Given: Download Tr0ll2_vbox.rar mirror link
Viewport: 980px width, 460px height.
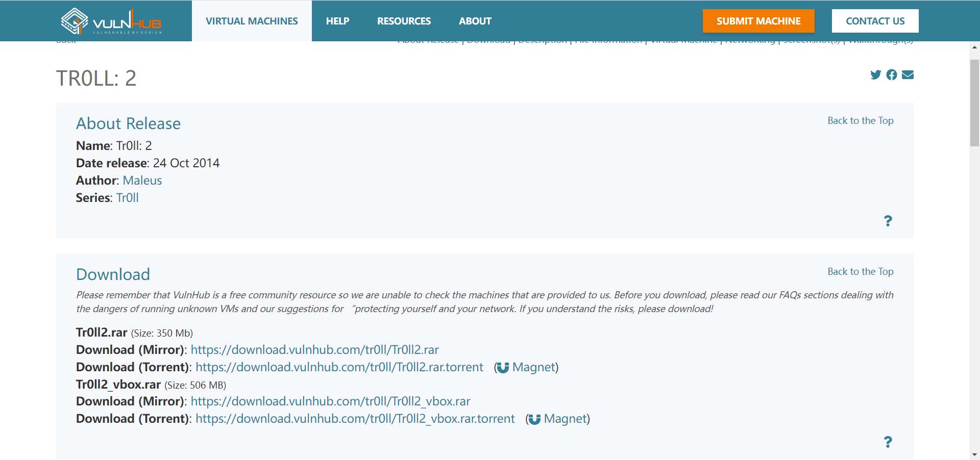Looking at the screenshot, I should 331,401.
